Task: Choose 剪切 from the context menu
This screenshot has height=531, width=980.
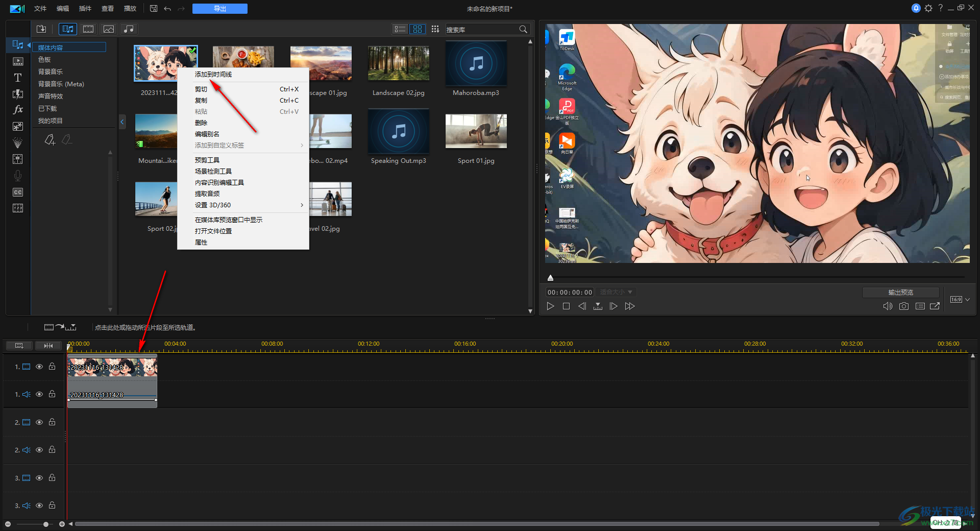Action: [x=201, y=89]
